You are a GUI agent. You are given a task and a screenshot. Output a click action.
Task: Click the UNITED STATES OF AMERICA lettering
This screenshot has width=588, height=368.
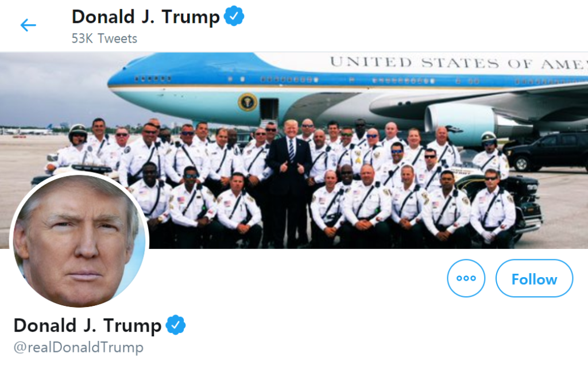[458, 63]
